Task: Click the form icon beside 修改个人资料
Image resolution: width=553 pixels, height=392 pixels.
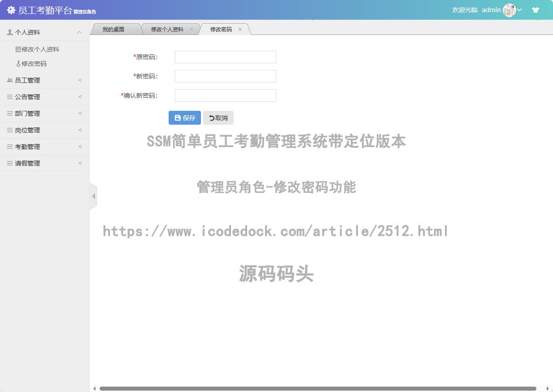Action: 18,49
